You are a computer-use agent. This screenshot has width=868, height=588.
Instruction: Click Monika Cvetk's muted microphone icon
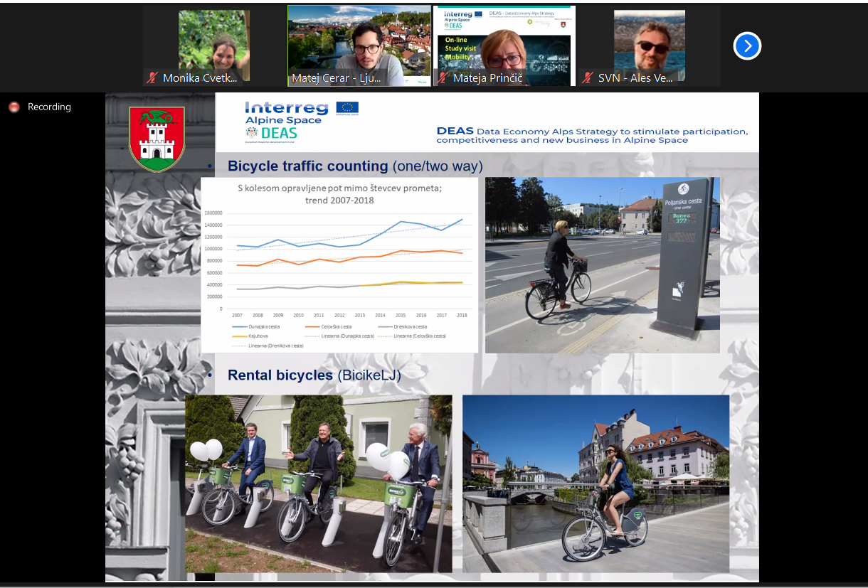(152, 78)
